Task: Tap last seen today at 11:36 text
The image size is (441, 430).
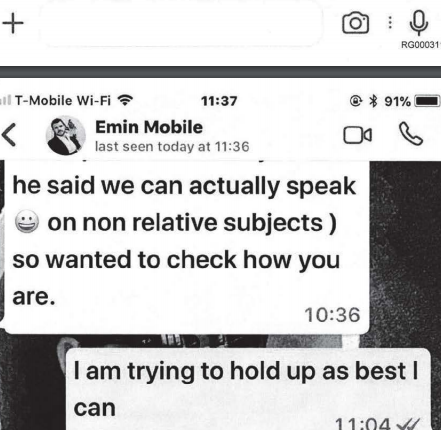Action: point(172,146)
